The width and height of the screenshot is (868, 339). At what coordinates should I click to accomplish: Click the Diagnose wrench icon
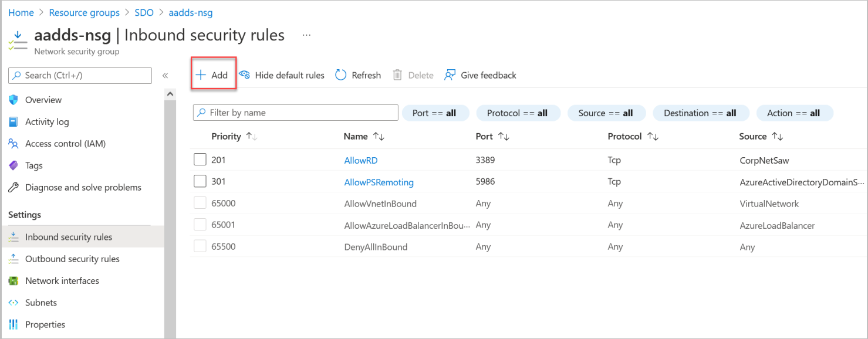(x=13, y=188)
